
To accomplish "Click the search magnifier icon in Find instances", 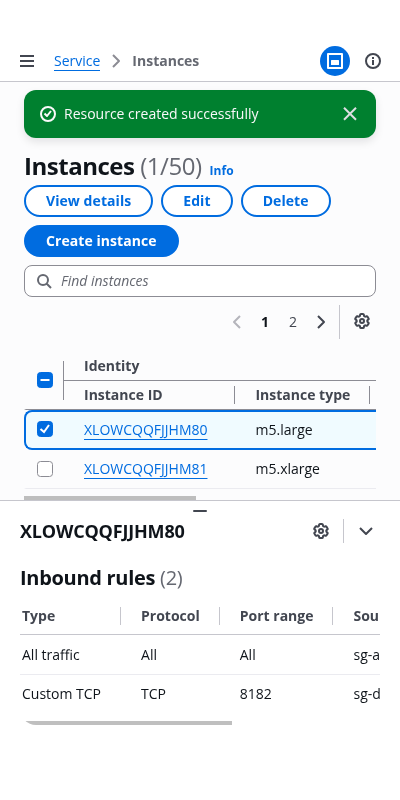I will point(44,281).
